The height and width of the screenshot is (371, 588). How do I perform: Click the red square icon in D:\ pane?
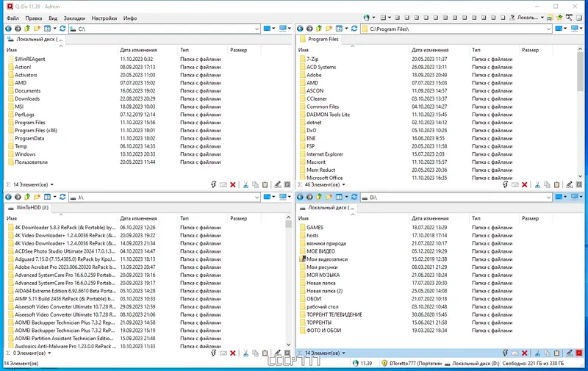point(579,353)
